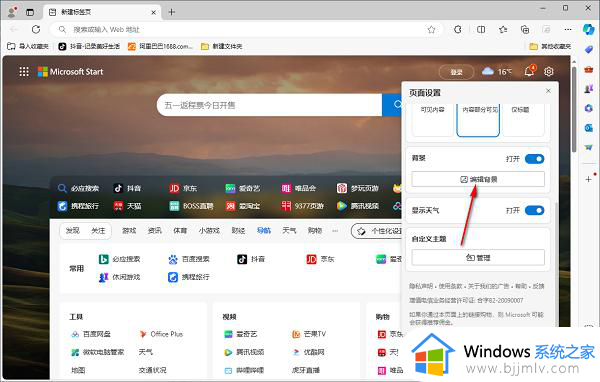Open 抖音 quick link in the top tiles
The width and height of the screenshot is (600, 382).
click(127, 188)
